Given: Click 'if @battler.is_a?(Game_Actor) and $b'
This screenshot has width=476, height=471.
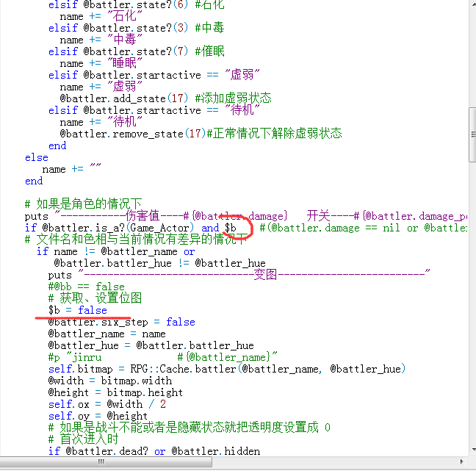Looking at the screenshot, I should [131, 228].
